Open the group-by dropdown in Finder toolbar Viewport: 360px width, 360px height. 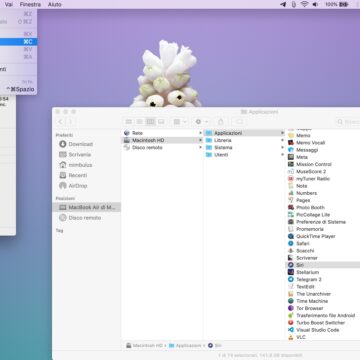pyautogui.click(x=180, y=122)
